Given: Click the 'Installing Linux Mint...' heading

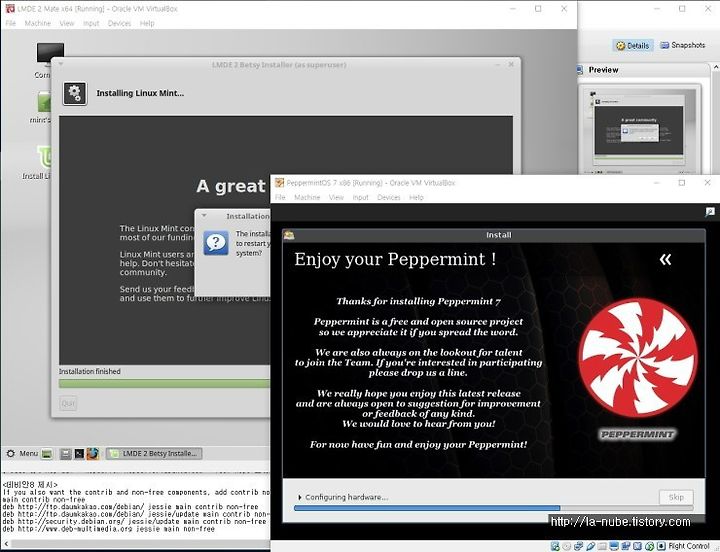Looking at the screenshot, I should coord(140,93).
